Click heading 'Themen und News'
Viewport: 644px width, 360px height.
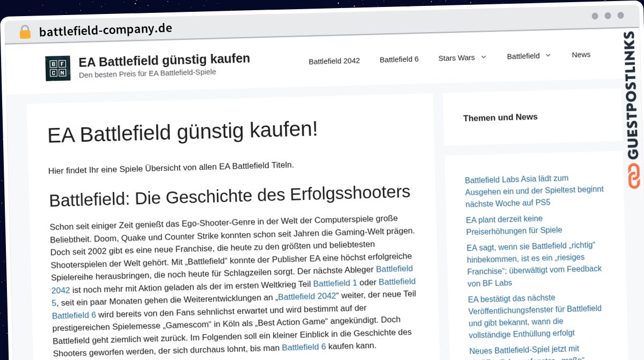tap(500, 117)
